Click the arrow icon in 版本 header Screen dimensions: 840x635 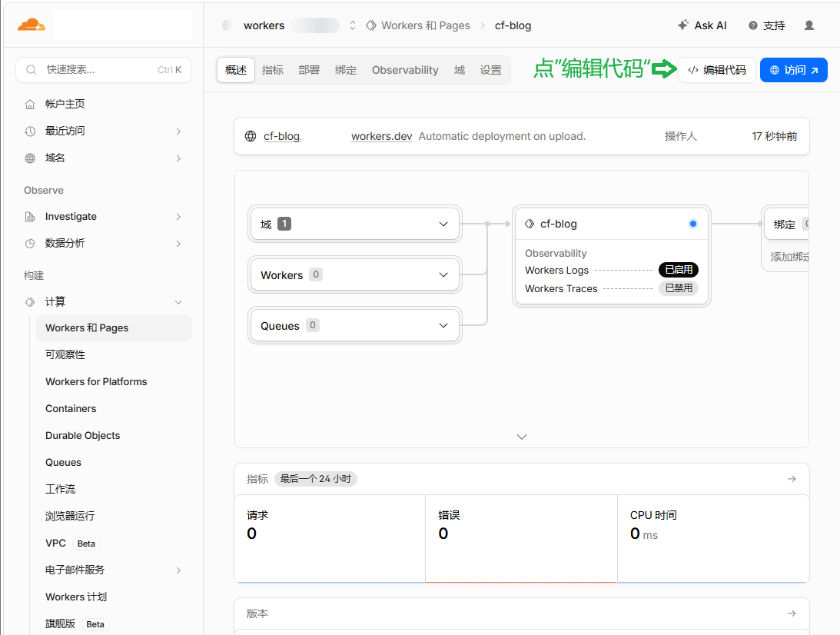792,613
